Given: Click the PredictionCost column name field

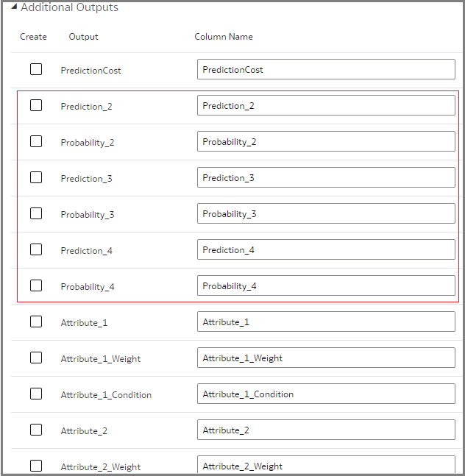Looking at the screenshot, I should [x=326, y=69].
